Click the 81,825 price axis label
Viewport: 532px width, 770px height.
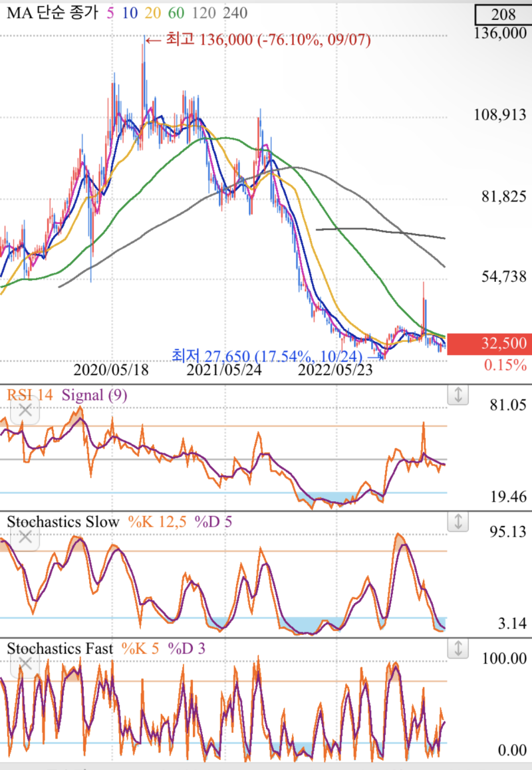coord(504,196)
